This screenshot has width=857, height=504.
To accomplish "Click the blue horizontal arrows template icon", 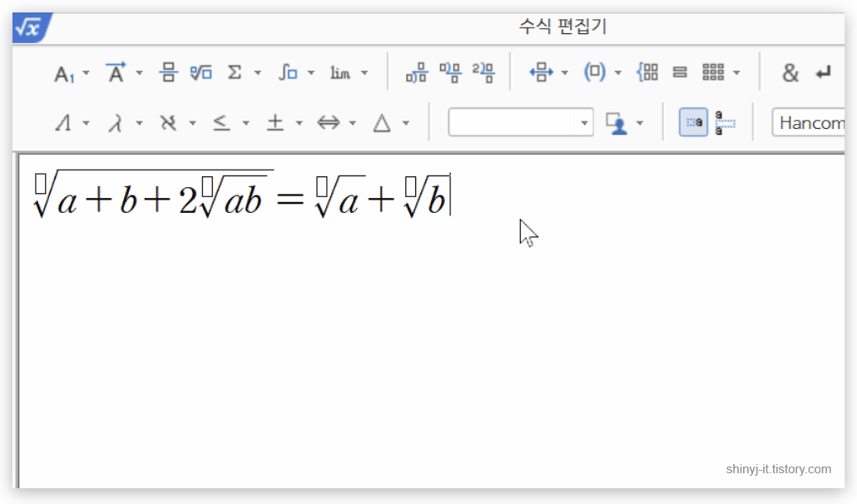I will pyautogui.click(x=541, y=72).
